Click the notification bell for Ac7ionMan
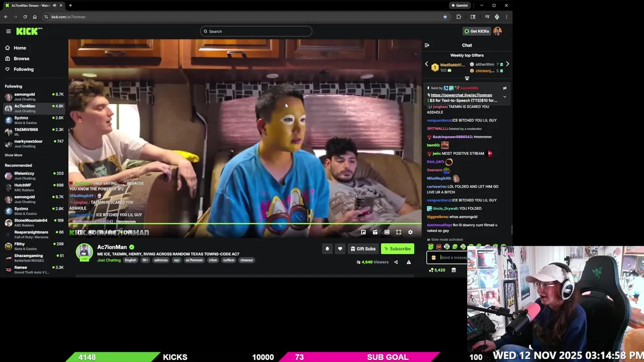Image resolution: width=644 pixels, height=362 pixels. tap(327, 249)
